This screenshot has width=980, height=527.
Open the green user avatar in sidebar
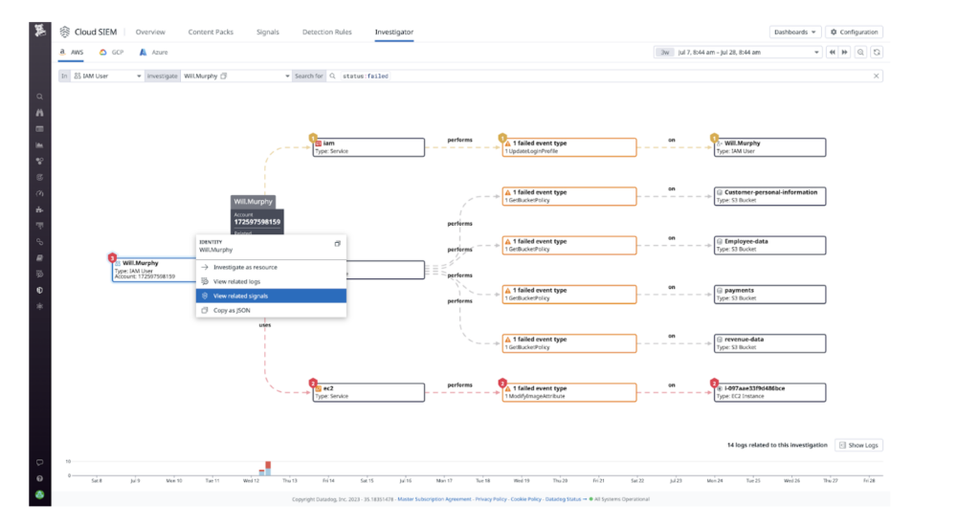click(40, 494)
